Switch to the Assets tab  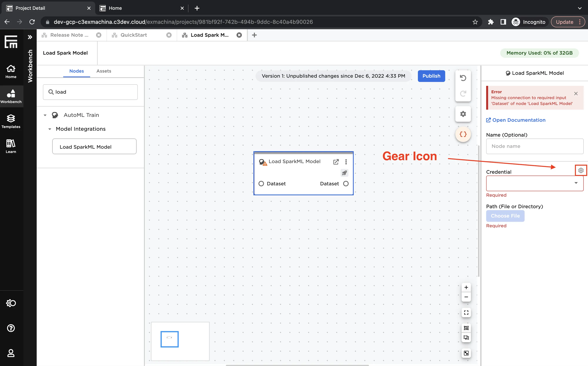pos(104,71)
